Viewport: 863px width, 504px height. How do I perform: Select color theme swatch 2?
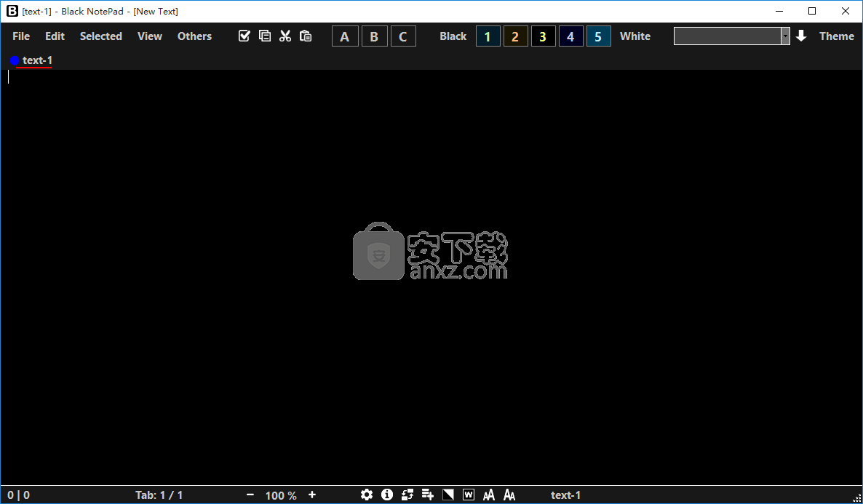(516, 36)
